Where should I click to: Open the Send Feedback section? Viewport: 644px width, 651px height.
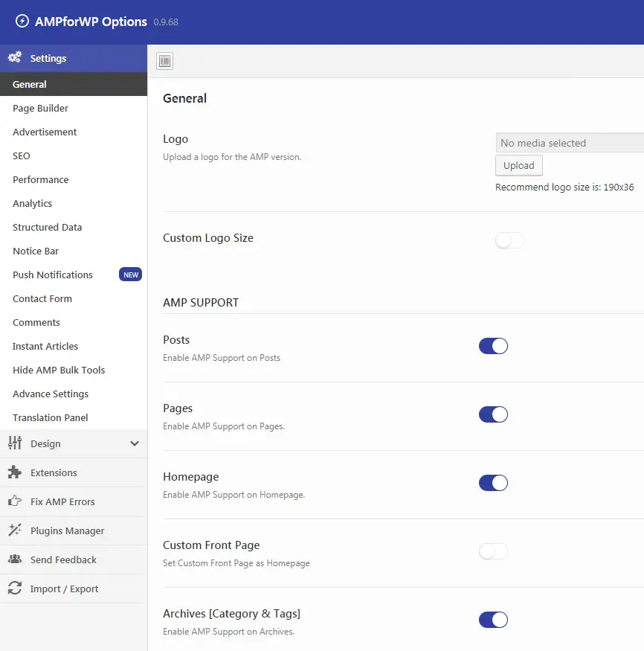pos(74,559)
